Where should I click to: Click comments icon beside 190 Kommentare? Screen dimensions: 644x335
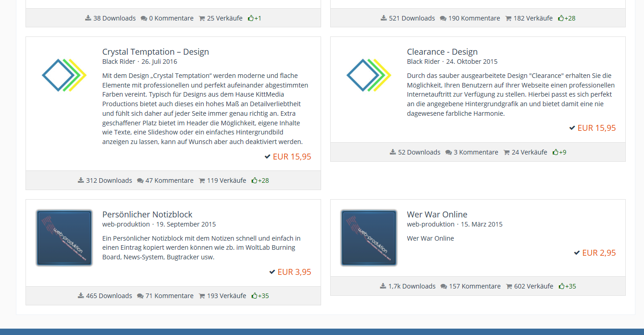click(443, 19)
